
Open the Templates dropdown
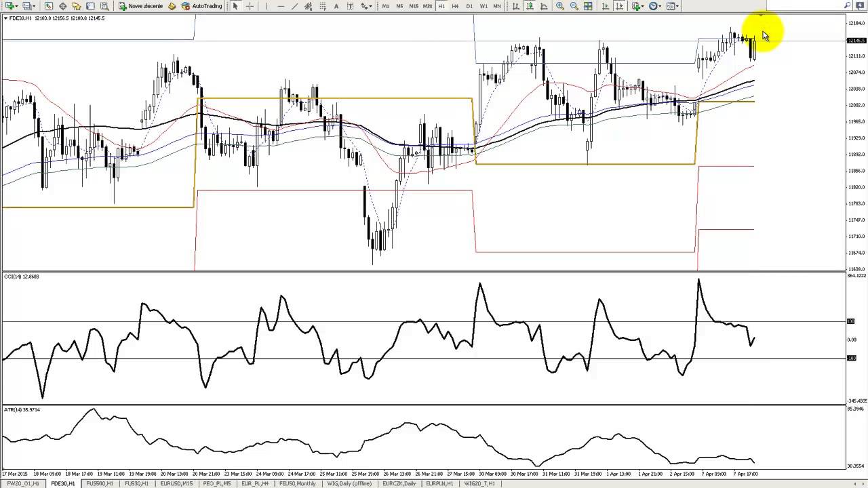pyautogui.click(x=673, y=6)
